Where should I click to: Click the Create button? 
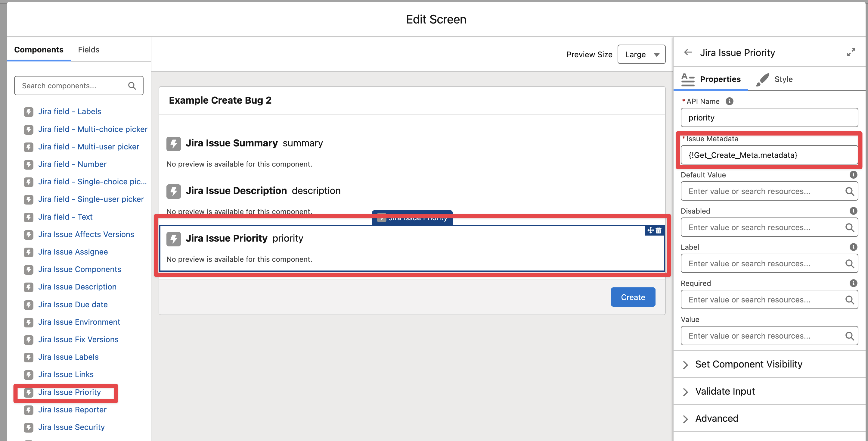point(633,297)
